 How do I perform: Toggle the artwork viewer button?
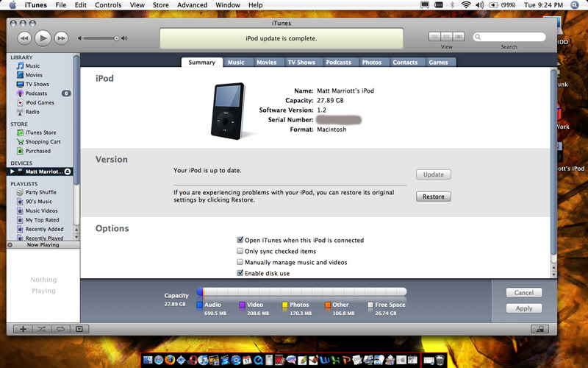[79, 329]
